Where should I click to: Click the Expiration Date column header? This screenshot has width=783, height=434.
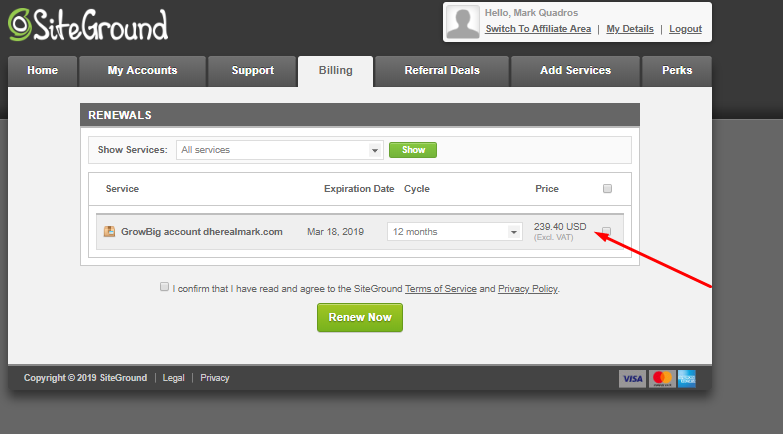click(x=359, y=189)
